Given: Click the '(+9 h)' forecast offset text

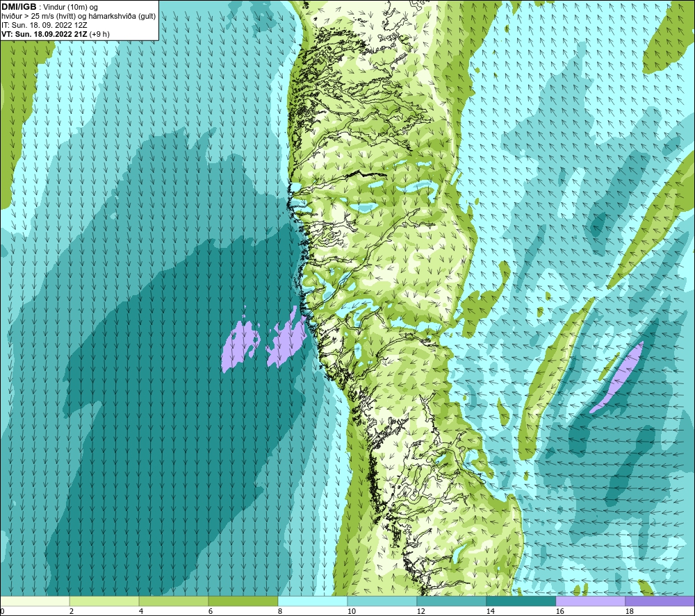Looking at the screenshot, I should [99, 34].
